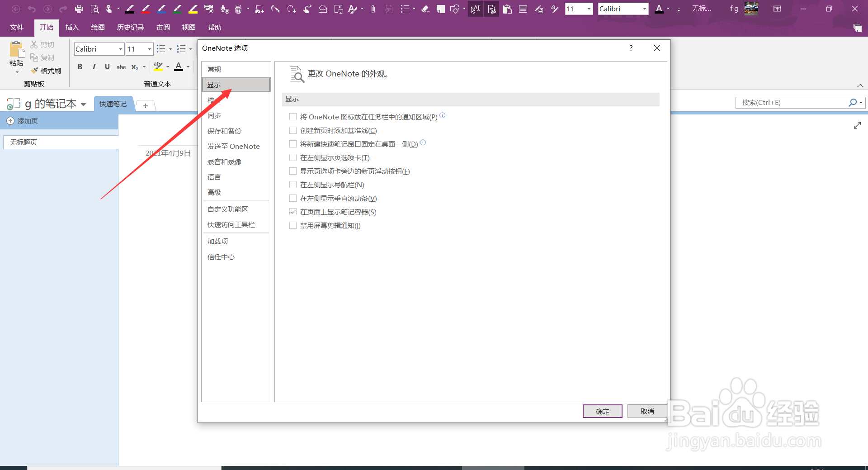
Task: Open Print Preview from the quick access toolbar
Action: point(94,9)
